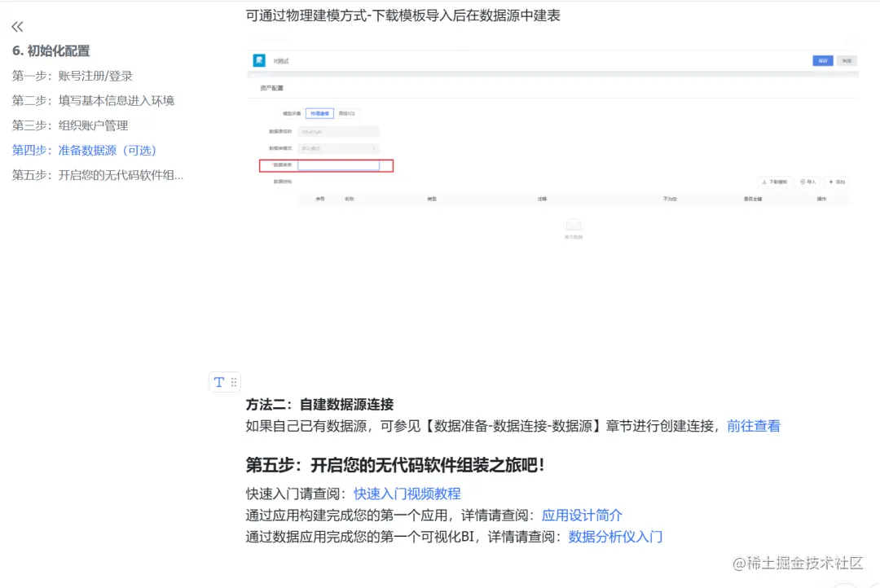Switch to the 物理建模 tab
Screen dimensions: 880x588
pyautogui.click(x=320, y=113)
